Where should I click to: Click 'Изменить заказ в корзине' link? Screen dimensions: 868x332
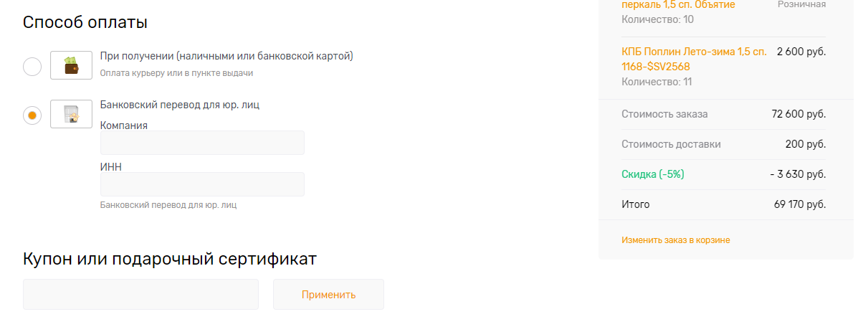[x=676, y=240]
